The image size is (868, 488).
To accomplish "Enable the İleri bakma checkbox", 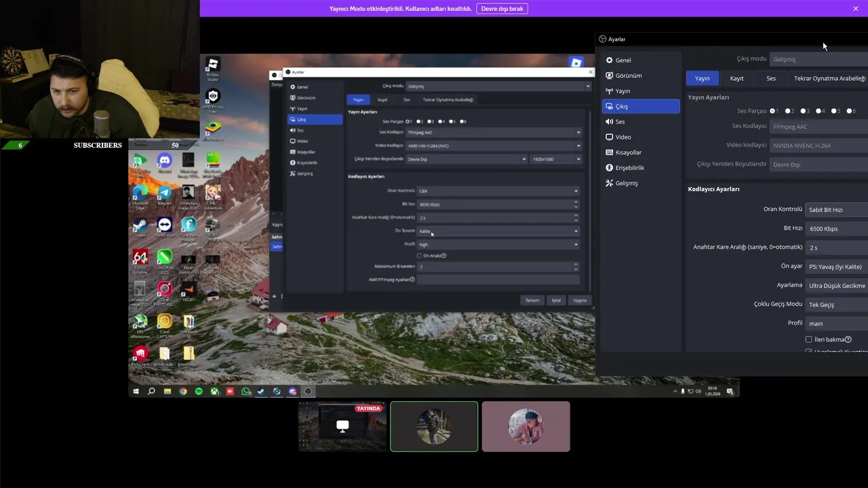I will pos(809,340).
